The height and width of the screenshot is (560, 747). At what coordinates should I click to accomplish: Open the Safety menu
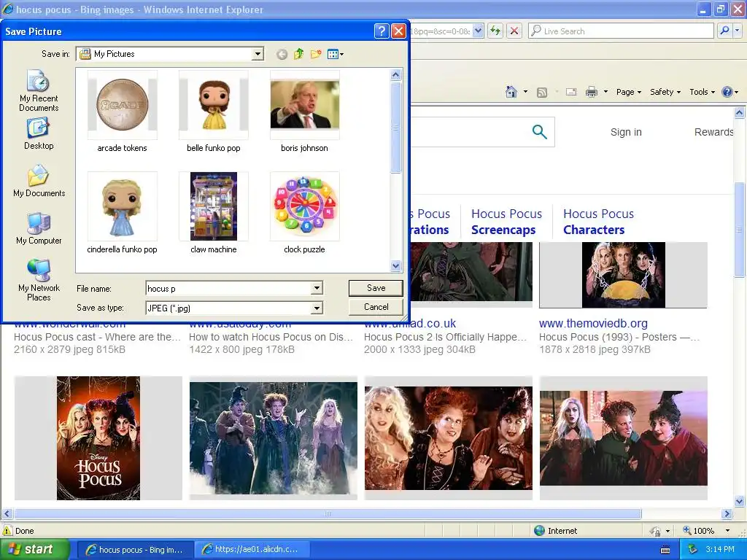pyautogui.click(x=665, y=92)
